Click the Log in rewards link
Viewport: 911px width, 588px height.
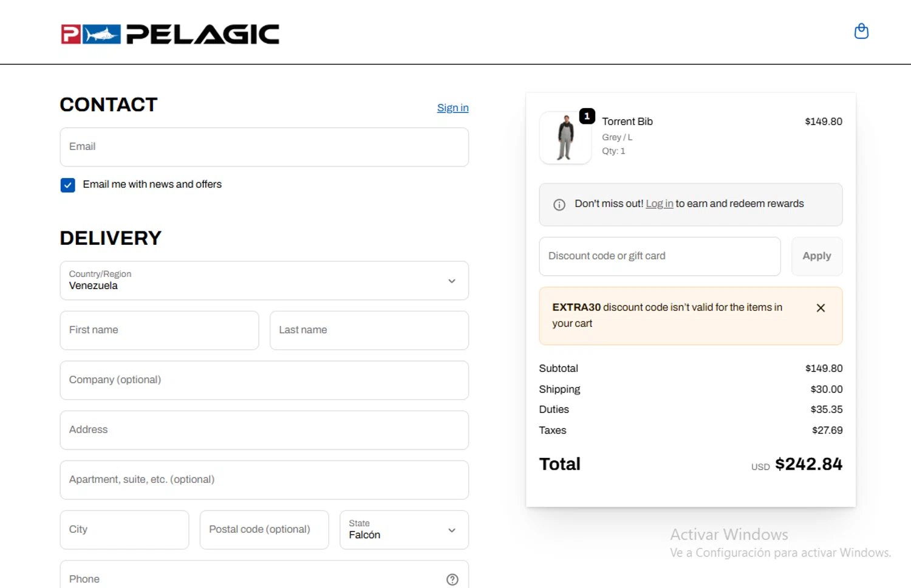coord(659,203)
